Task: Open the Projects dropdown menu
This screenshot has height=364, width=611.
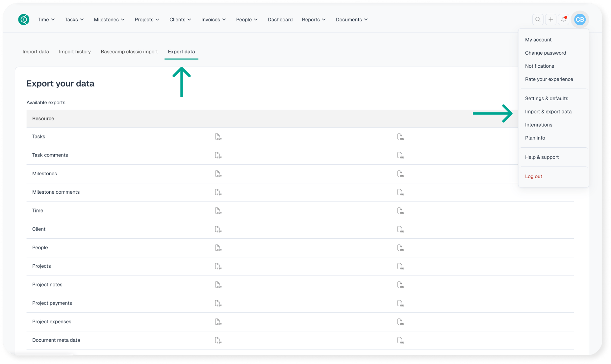Action: click(x=147, y=20)
